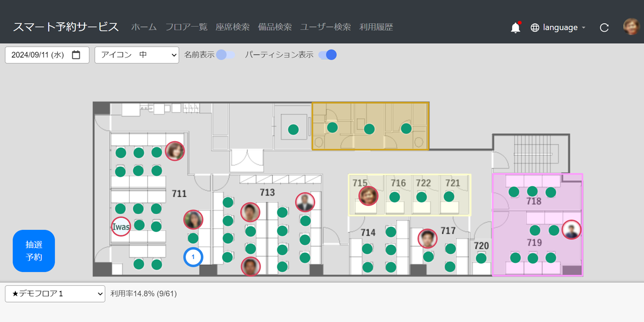Image resolution: width=644 pixels, height=322 pixels.
Task: Click the green seat in room 720
Action: tap(481, 258)
